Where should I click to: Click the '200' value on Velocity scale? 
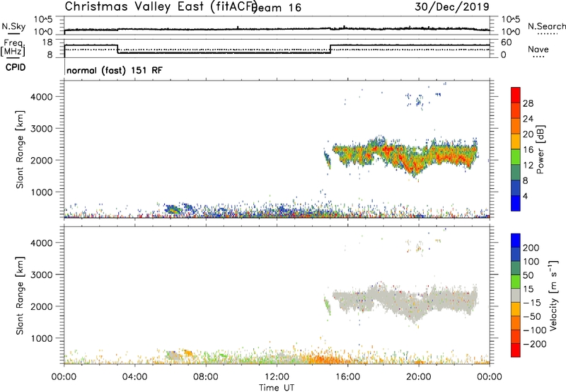pos(531,248)
